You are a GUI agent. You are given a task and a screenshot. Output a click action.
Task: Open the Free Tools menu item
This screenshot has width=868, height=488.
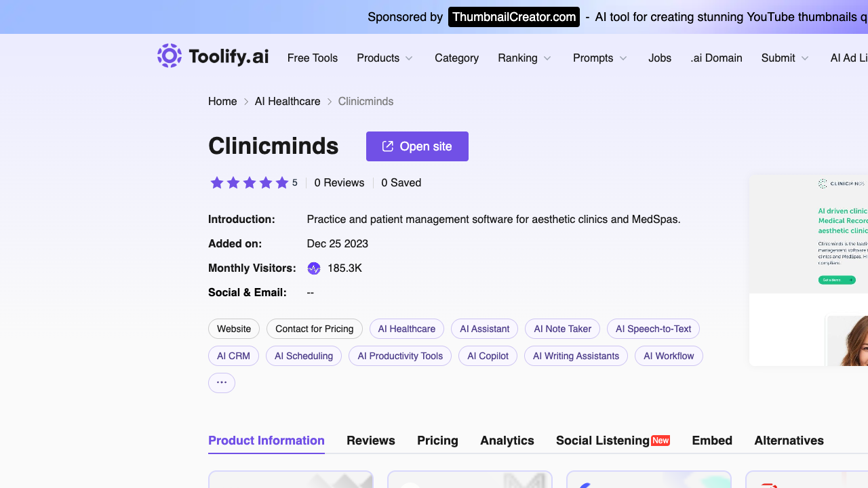pyautogui.click(x=313, y=58)
